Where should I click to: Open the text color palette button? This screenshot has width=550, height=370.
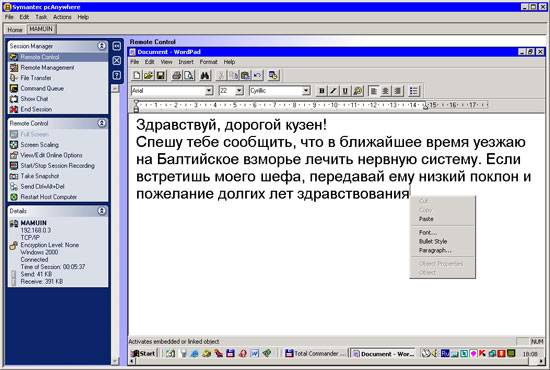click(357, 91)
